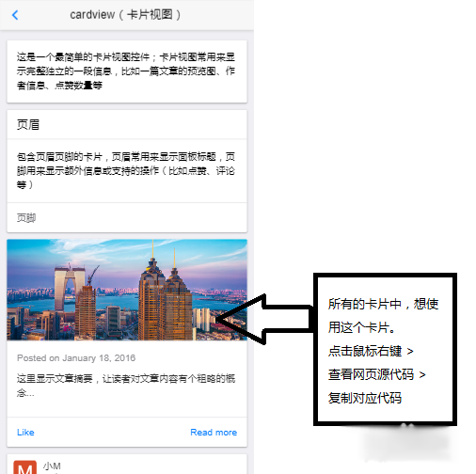Image resolution: width=476 pixels, height=474 pixels.
Task: Open the Like link
Action: click(x=25, y=433)
